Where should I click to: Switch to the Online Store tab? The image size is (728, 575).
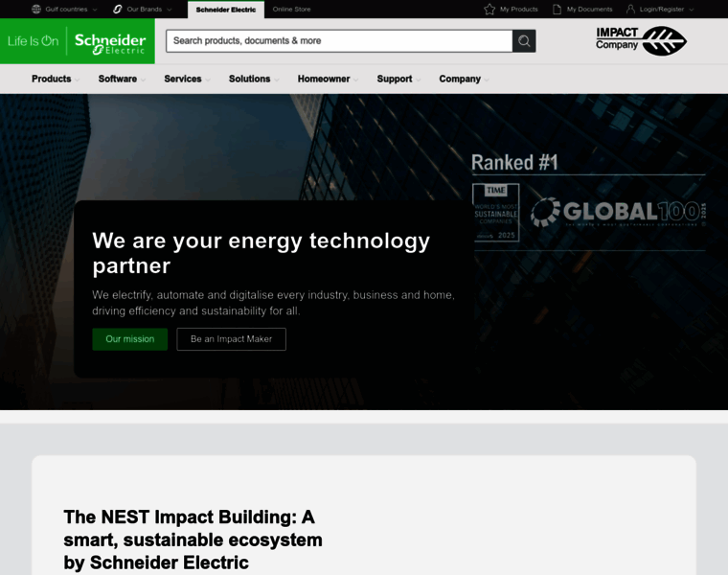click(x=291, y=9)
